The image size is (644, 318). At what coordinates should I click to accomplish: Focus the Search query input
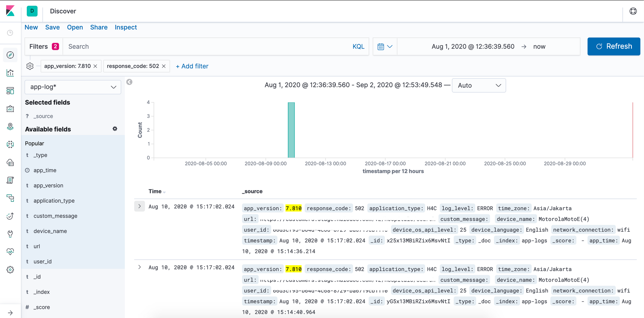coord(206,47)
